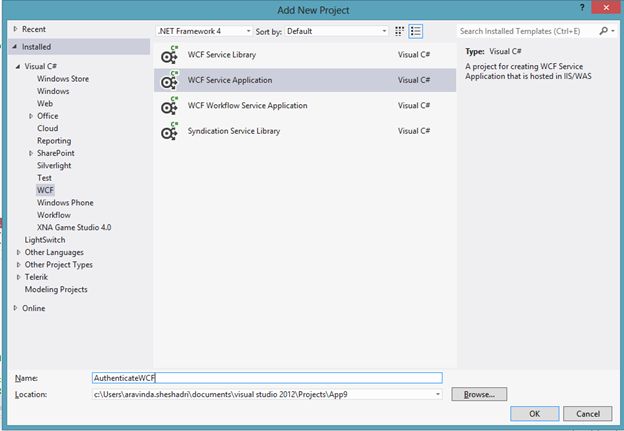The height and width of the screenshot is (431, 624).
Task: Select the Windows Store category
Action: point(63,79)
